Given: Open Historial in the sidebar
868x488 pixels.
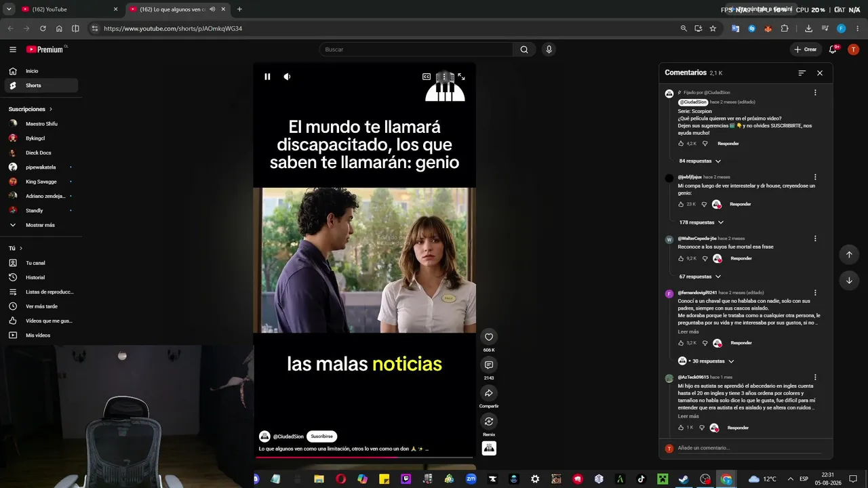Looking at the screenshot, I should click(41, 277).
